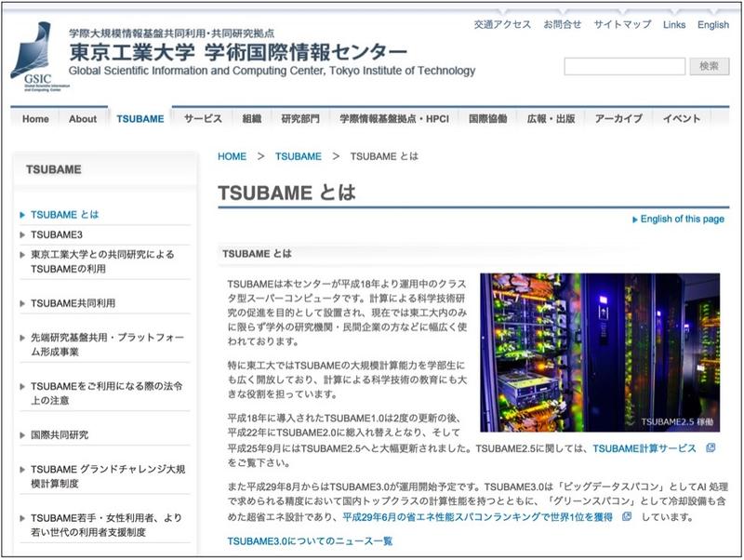
Task: Open TSUBAME計算サービス link
Action: pos(644,448)
